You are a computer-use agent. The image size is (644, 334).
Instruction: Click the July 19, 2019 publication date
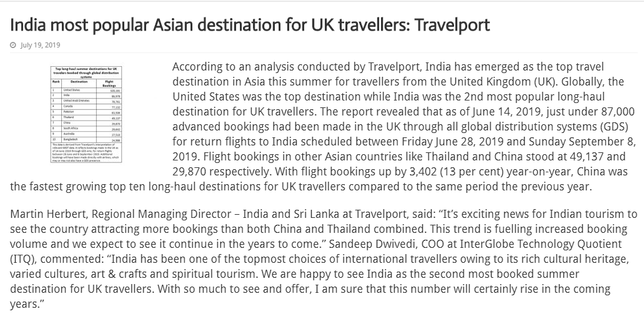point(40,45)
